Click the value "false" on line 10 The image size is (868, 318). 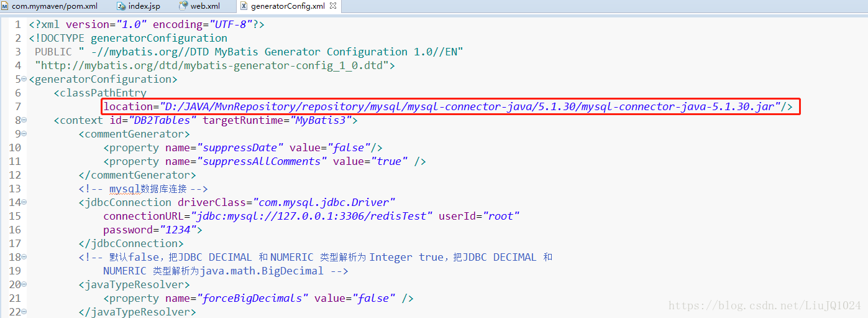[349, 147]
